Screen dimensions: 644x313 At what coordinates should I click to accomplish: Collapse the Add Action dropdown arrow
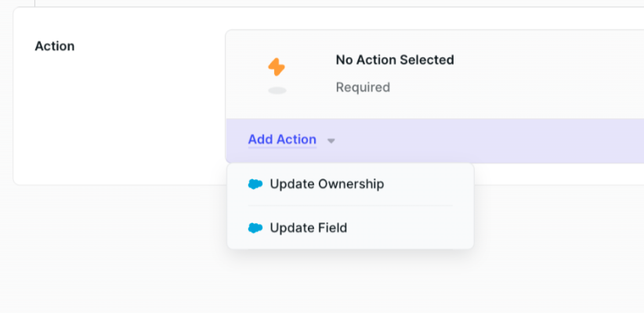click(x=331, y=141)
